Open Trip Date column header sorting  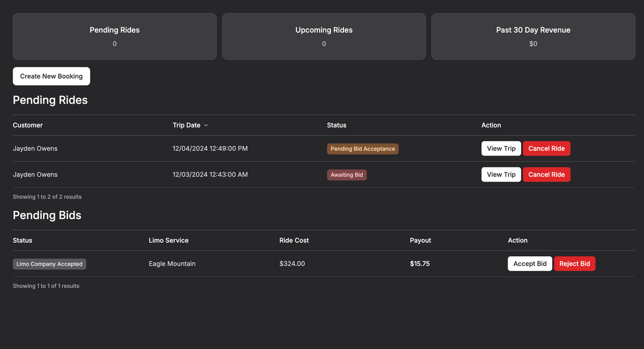pos(190,125)
